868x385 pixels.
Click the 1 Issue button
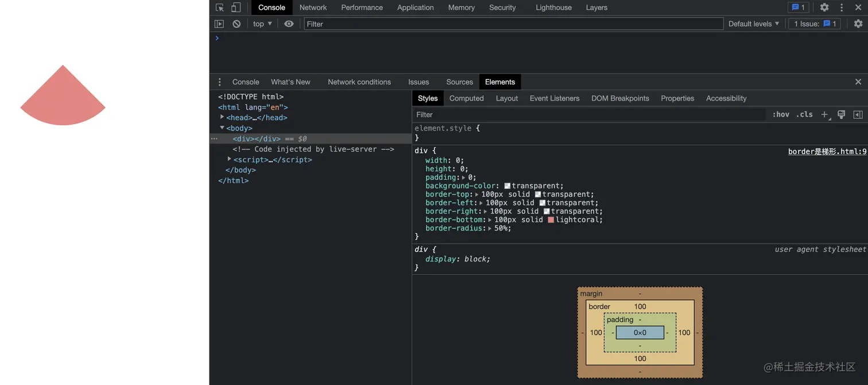coord(815,24)
